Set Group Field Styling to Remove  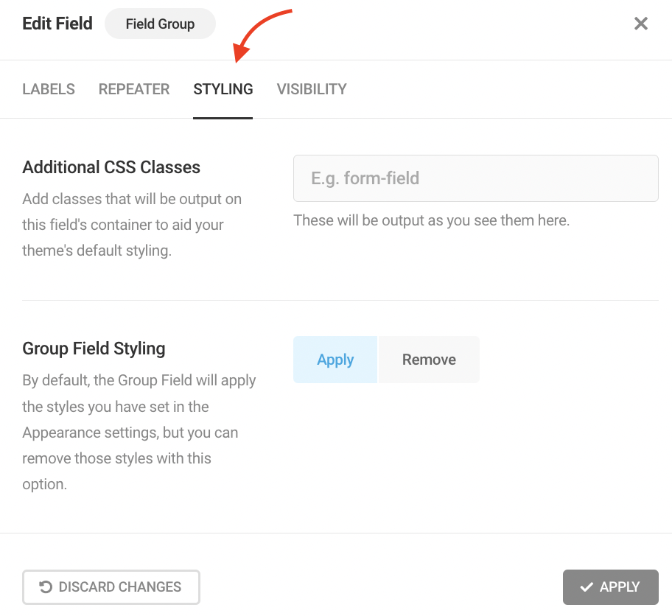tap(429, 360)
